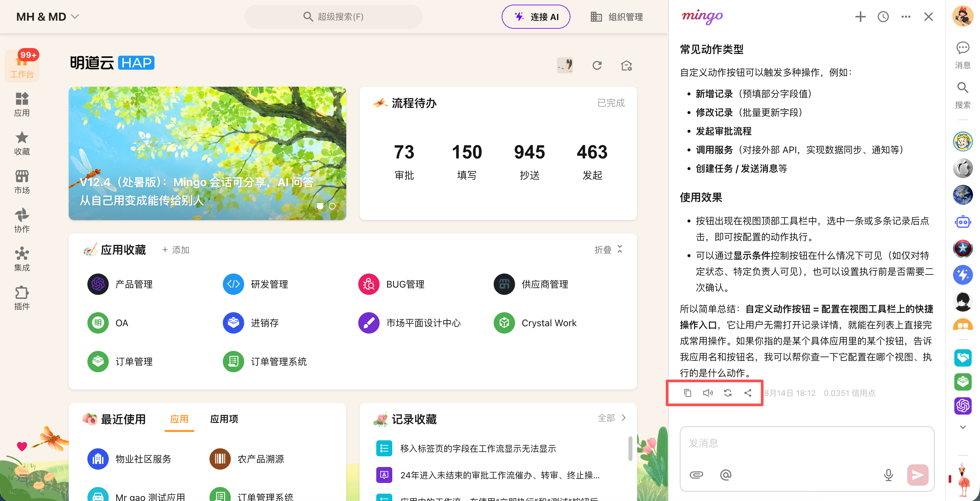Viewport: 980px width, 501px height.
Task: Switch to the 应用项 tab in 最近使用
Action: [224, 419]
